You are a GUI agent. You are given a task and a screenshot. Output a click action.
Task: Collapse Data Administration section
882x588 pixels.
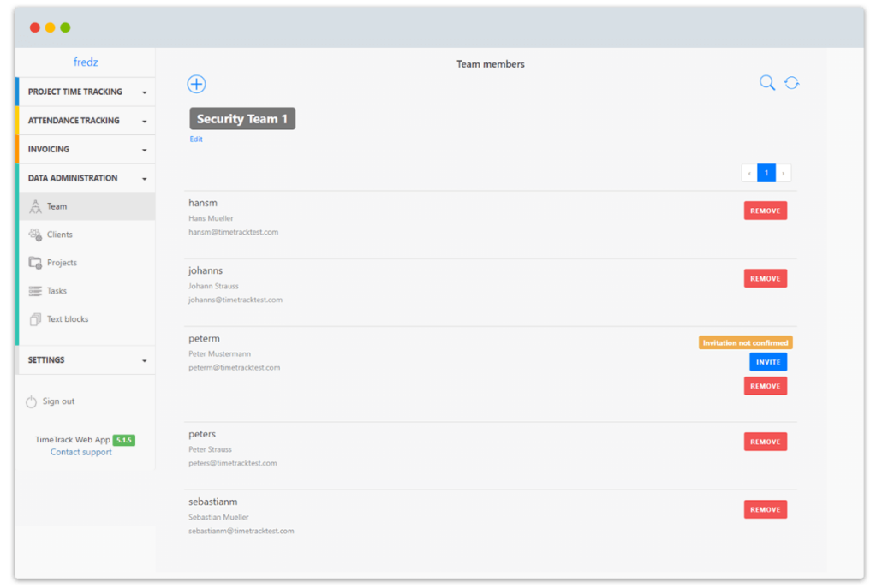pos(86,178)
